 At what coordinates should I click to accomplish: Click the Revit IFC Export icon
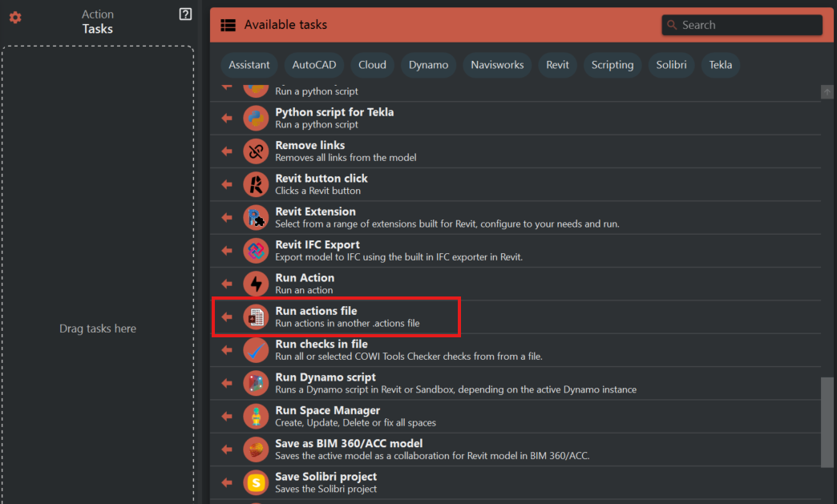pyautogui.click(x=256, y=250)
